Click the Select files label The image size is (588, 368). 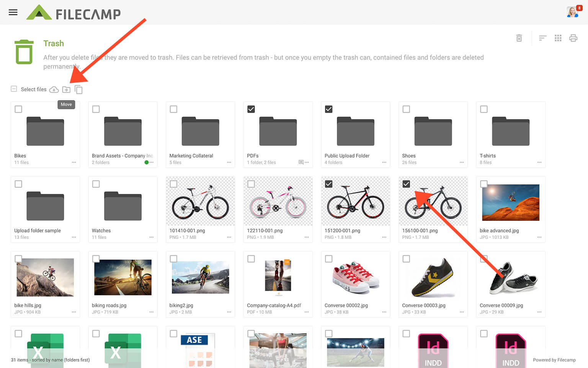tap(34, 89)
